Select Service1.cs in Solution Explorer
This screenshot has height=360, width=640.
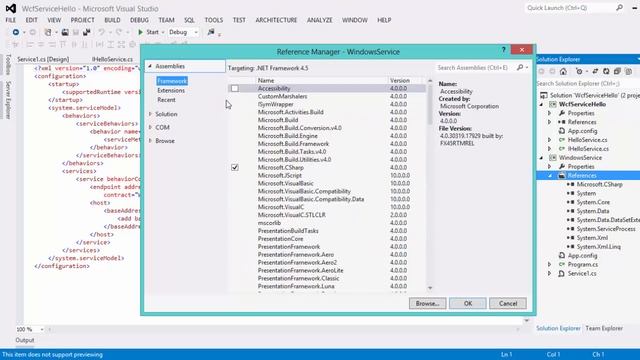[x=582, y=273]
